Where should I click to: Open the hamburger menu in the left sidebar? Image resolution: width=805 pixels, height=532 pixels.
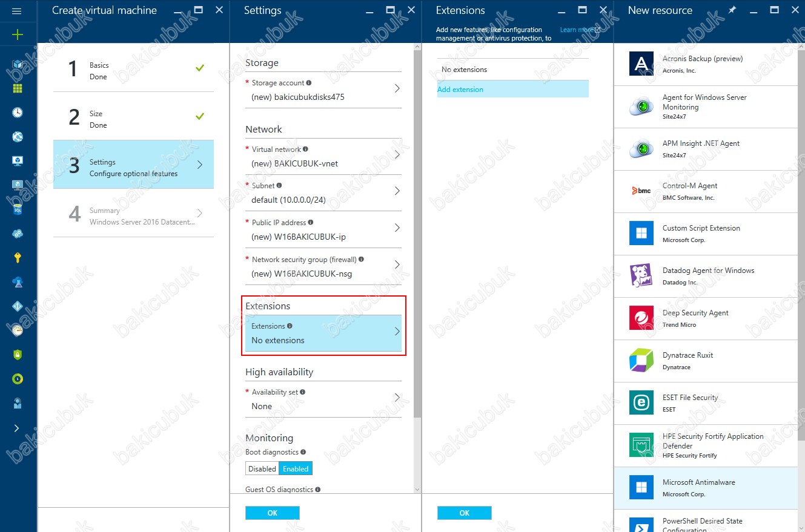coord(17,11)
